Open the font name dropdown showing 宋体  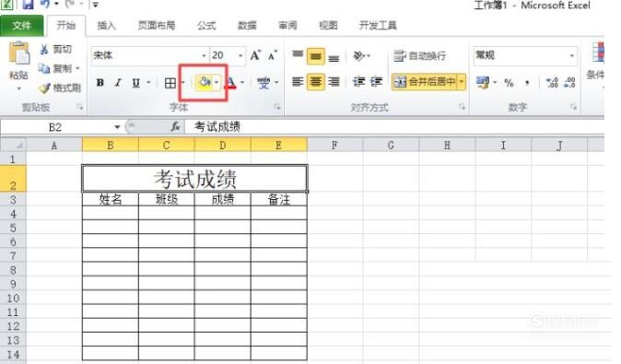149,55
